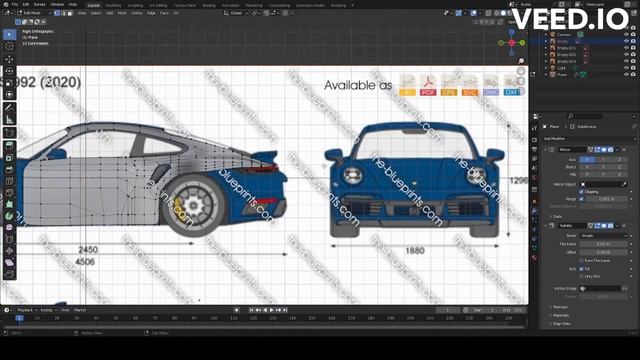The image size is (640, 360).
Task: Select the Scale tool
Action: (x=9, y=83)
